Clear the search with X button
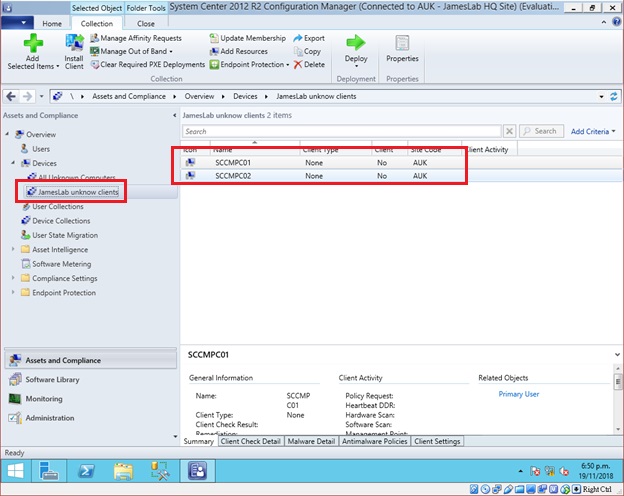Image resolution: width=624 pixels, height=496 pixels. pos(509,131)
